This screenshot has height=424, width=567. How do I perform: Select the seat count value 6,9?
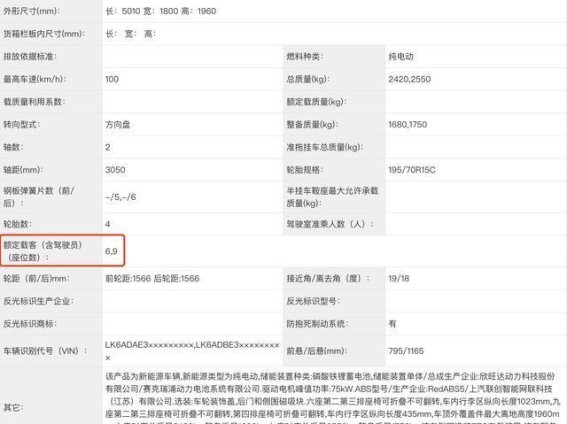(x=111, y=251)
